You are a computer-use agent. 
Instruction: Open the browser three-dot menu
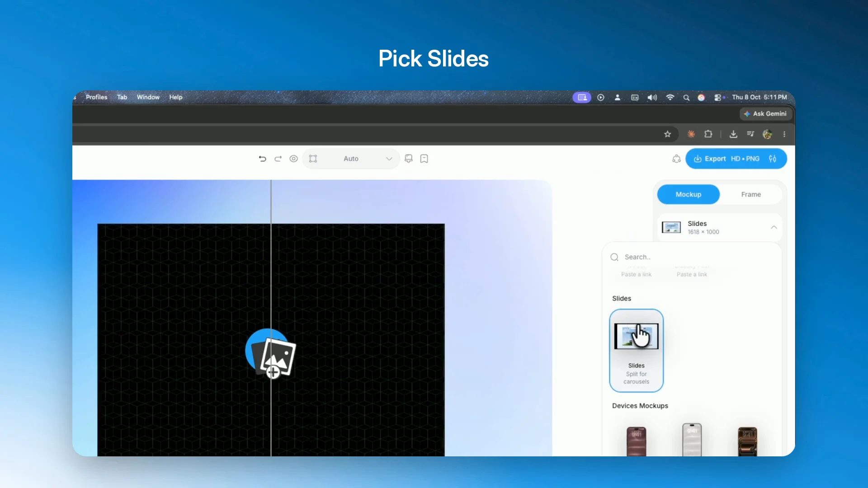tap(784, 134)
